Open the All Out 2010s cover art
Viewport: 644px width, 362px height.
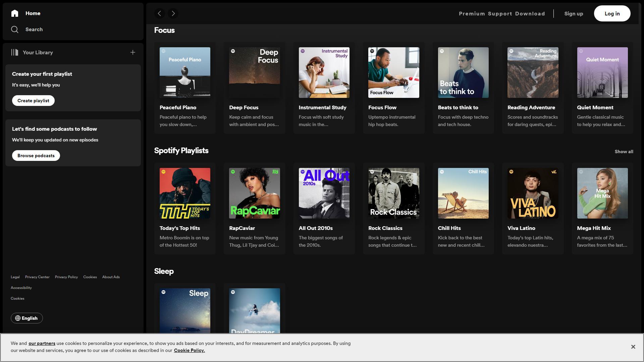[324, 193]
